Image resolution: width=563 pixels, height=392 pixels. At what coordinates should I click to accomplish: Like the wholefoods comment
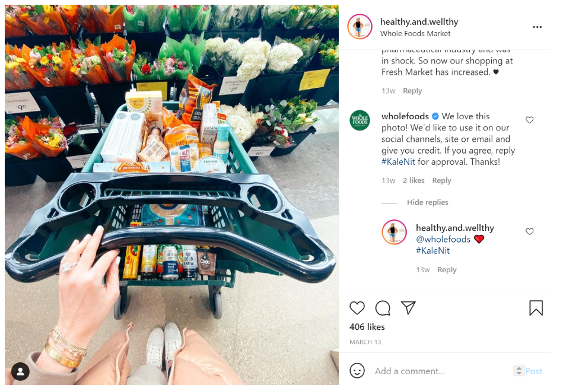(529, 120)
